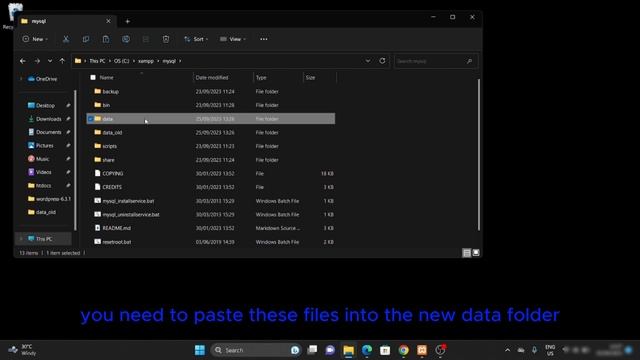Click the Rename icon in toolbar
The height and width of the screenshot is (360, 640).
coord(126,39)
